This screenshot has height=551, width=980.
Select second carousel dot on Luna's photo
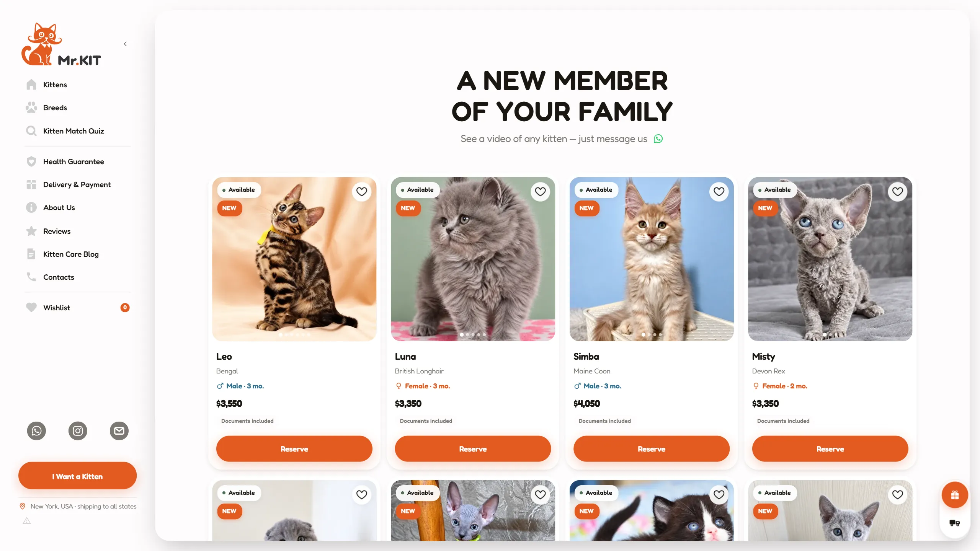coord(467,335)
